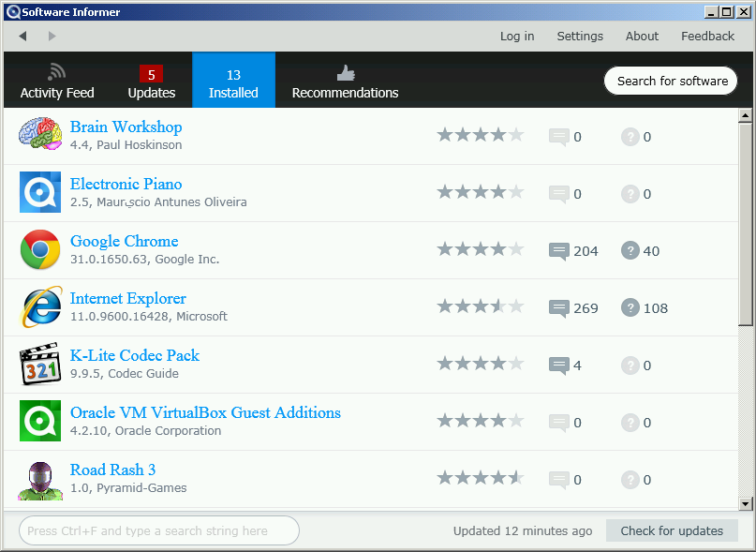View comments for Internet Explorer

(x=573, y=308)
